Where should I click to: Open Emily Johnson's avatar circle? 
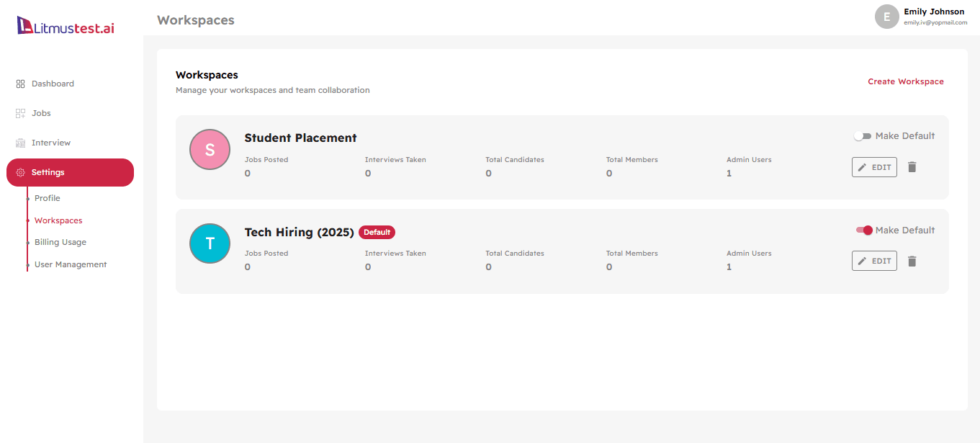tap(886, 16)
